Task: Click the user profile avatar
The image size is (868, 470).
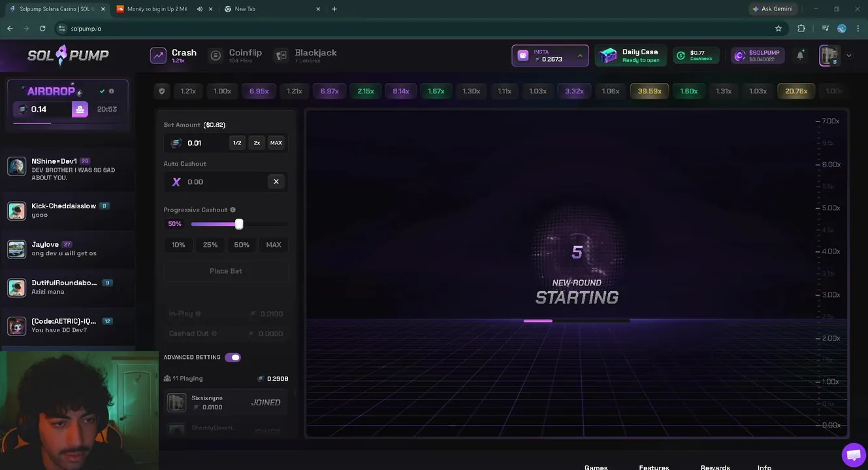Action: coord(829,55)
